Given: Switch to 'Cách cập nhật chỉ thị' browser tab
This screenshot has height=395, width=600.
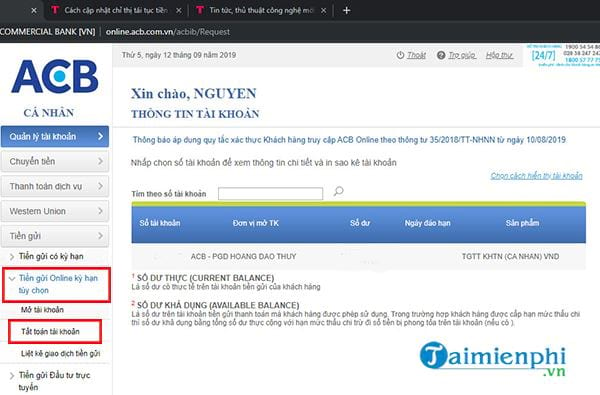Looking at the screenshot, I should (x=116, y=10).
